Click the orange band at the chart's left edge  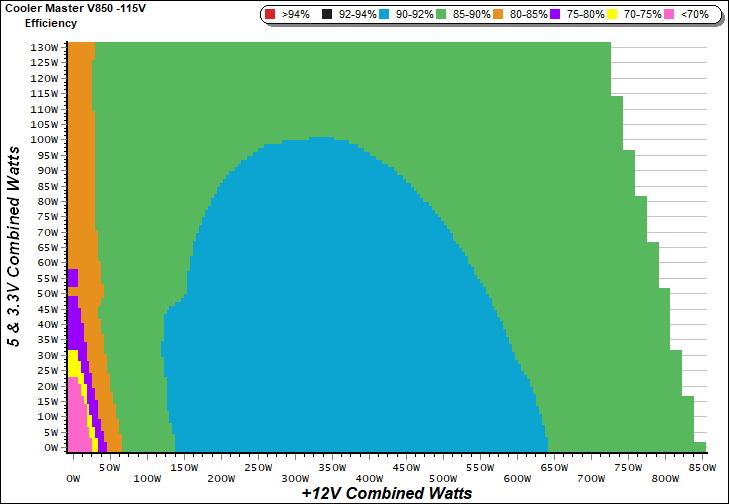80,150
